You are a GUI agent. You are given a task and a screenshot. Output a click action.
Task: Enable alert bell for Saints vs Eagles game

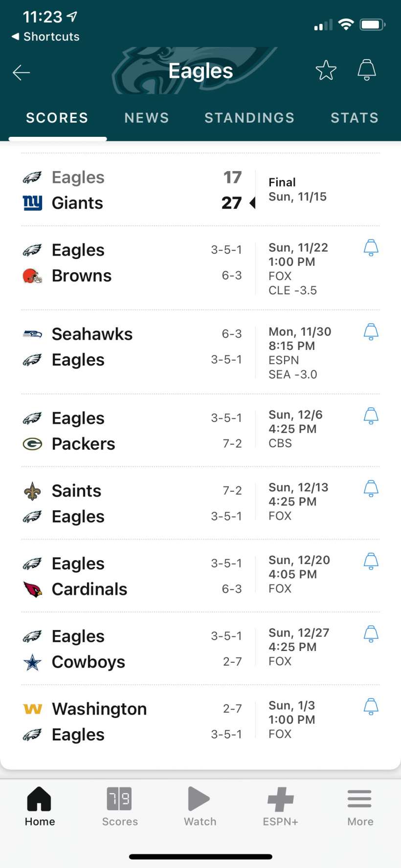coord(371,488)
